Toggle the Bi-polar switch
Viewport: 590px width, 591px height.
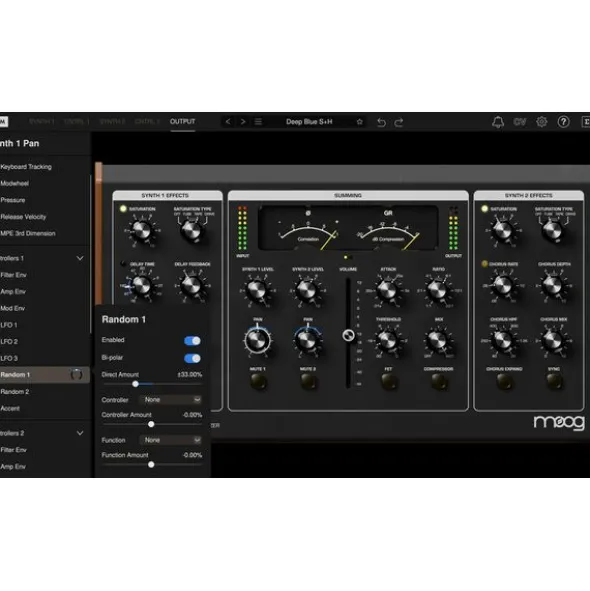tap(192, 358)
